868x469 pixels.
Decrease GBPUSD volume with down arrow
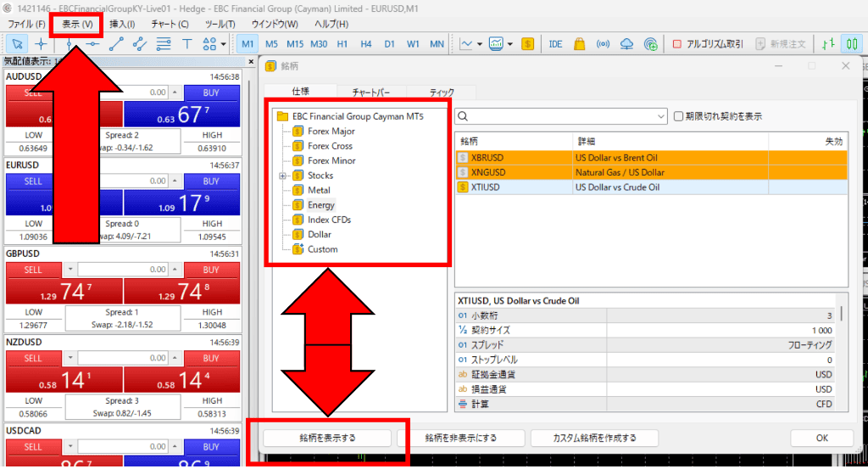tap(70, 269)
